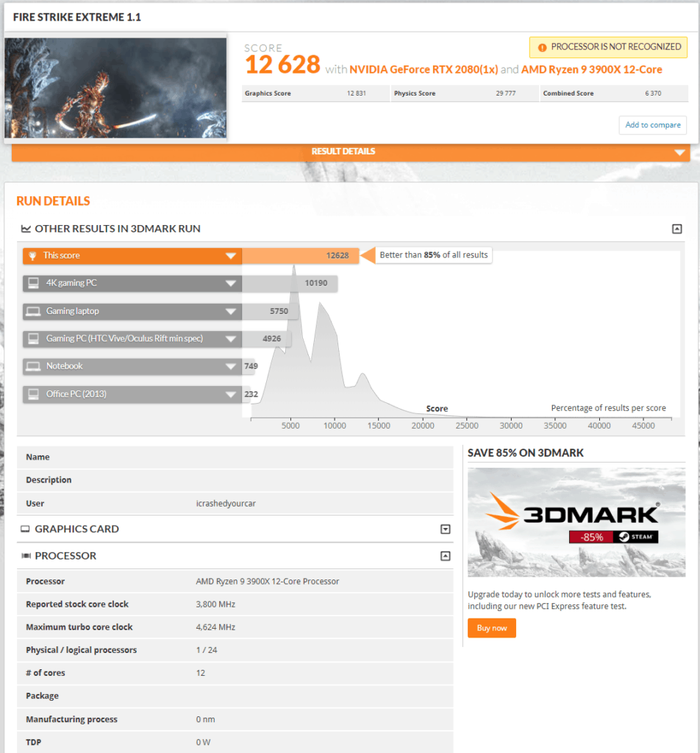This screenshot has height=753, width=700.
Task: Expand the Gaming PC HTC Vive dropdown
Action: point(231,338)
